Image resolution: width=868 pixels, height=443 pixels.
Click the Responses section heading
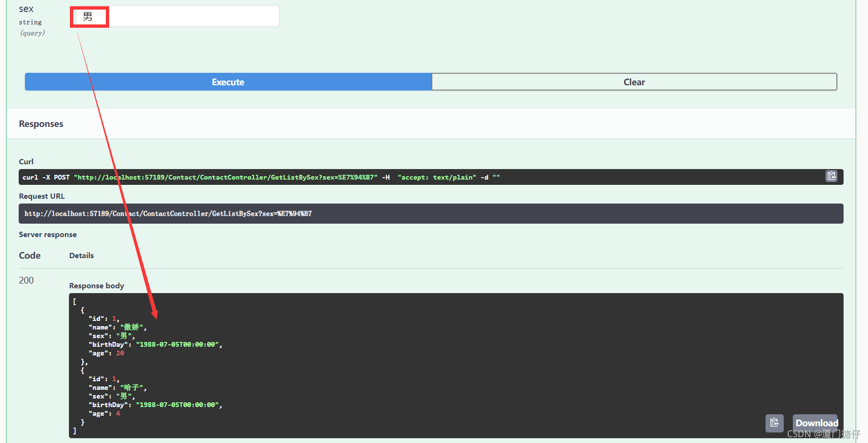pos(41,124)
